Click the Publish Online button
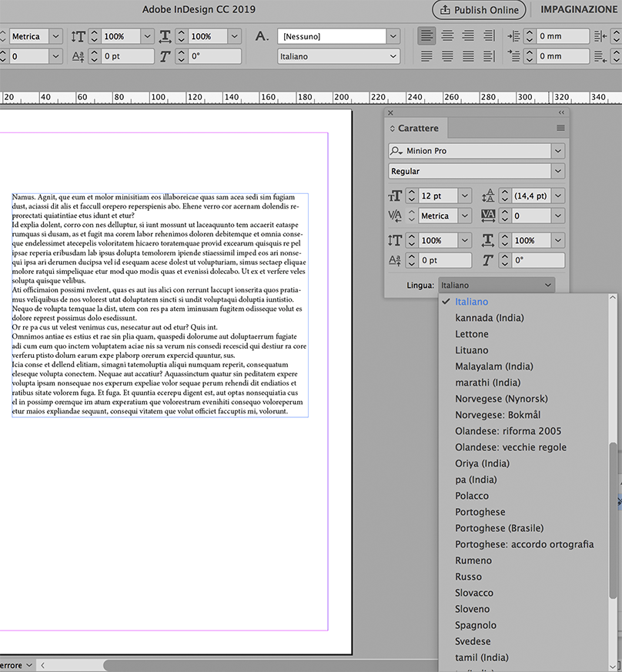The height and width of the screenshot is (672, 622). pos(478,10)
